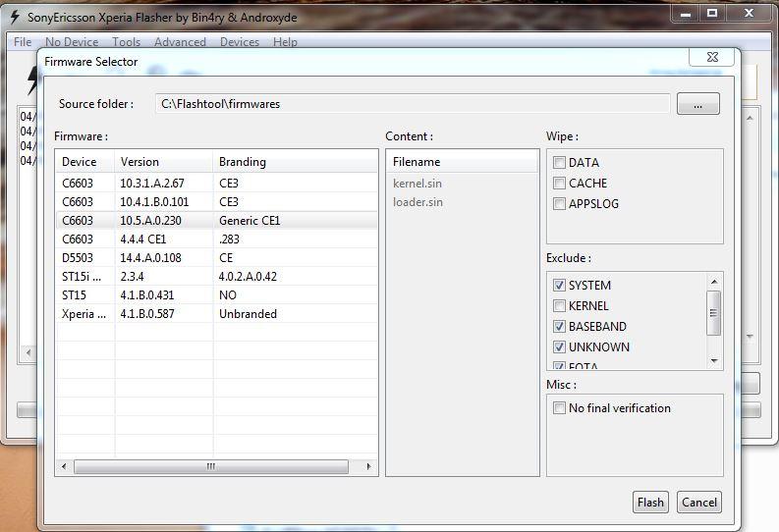The image size is (779, 532).
Task: Open the Help menu
Action: tap(285, 41)
